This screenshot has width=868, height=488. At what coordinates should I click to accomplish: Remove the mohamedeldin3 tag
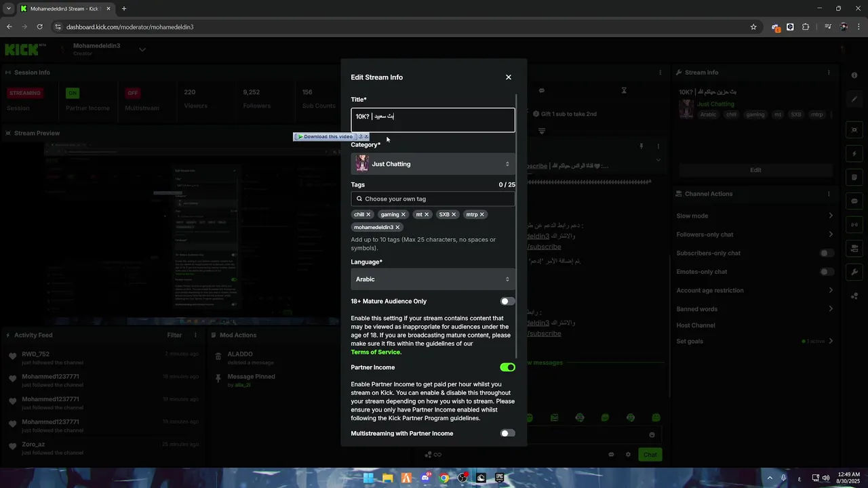click(x=397, y=227)
